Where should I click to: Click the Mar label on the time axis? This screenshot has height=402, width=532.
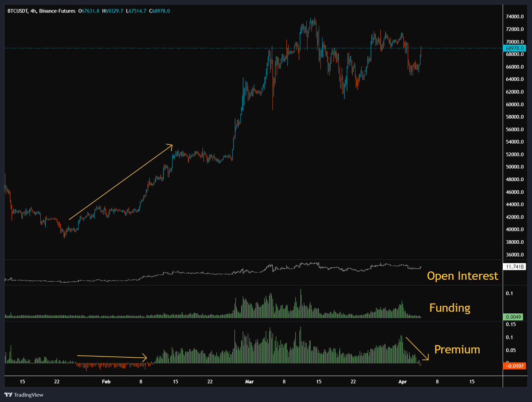coord(249,381)
